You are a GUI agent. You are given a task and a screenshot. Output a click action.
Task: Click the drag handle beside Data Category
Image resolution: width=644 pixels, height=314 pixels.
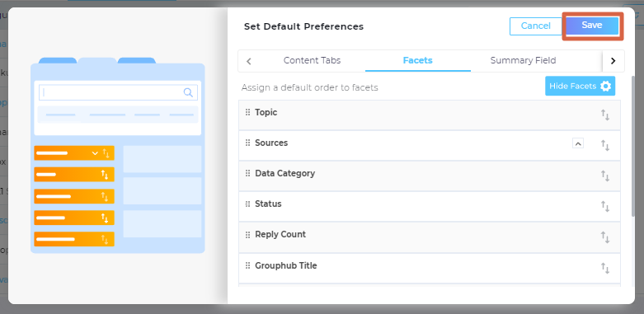247,173
